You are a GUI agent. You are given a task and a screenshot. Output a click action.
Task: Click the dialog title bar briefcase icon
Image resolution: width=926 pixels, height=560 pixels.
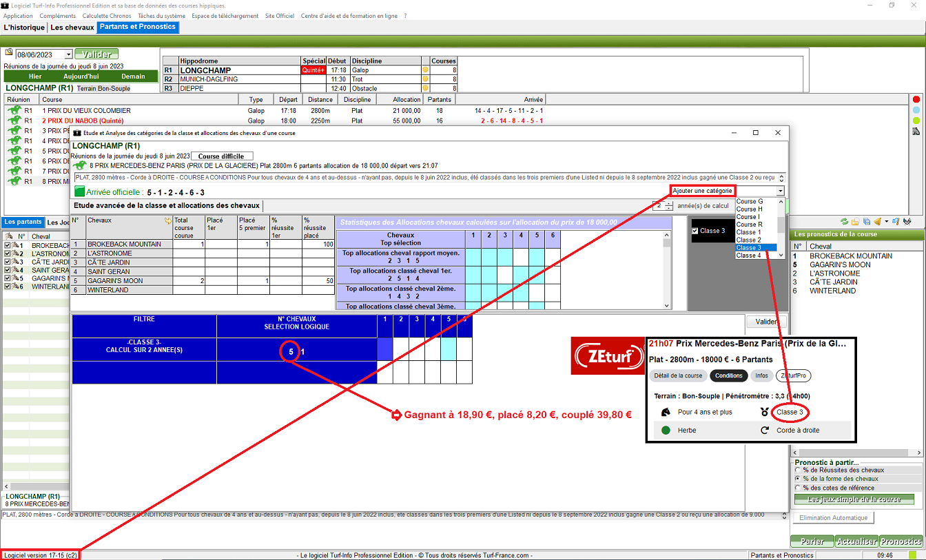coord(76,133)
